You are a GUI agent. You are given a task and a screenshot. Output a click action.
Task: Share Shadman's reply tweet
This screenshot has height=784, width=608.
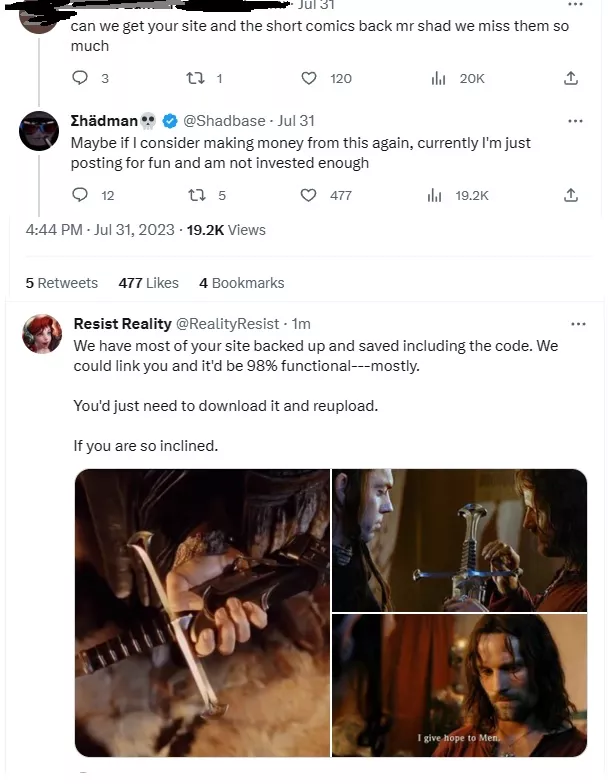click(x=571, y=195)
